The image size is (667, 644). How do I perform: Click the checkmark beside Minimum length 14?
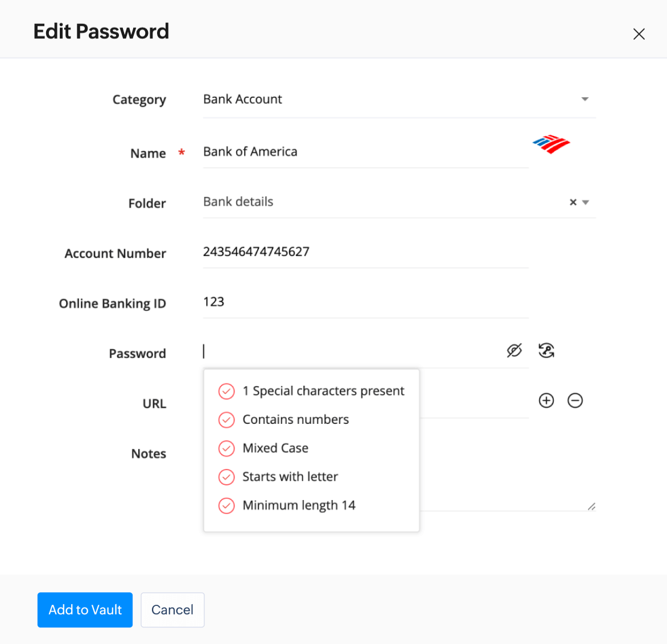click(226, 505)
